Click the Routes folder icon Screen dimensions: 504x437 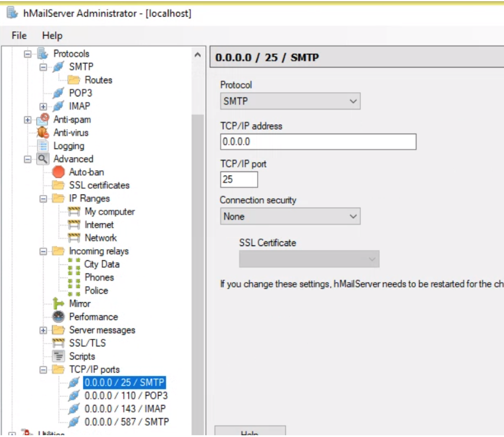point(74,80)
